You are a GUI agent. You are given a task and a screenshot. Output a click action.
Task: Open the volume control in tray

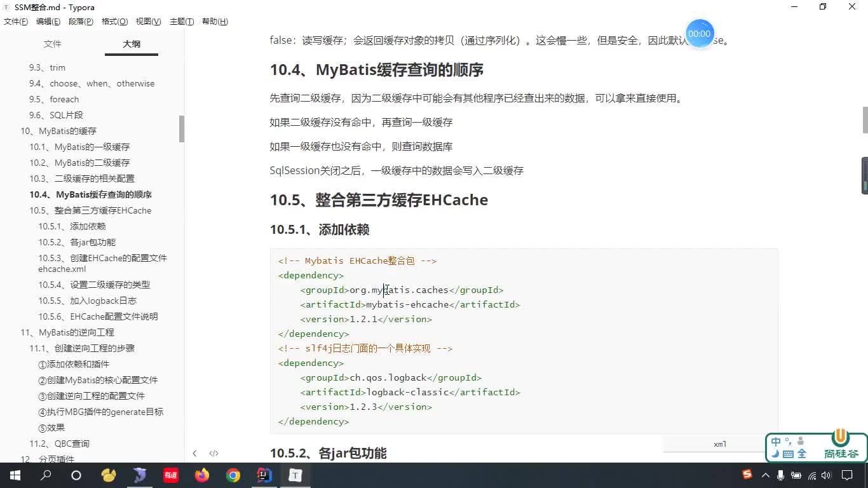pyautogui.click(x=826, y=475)
